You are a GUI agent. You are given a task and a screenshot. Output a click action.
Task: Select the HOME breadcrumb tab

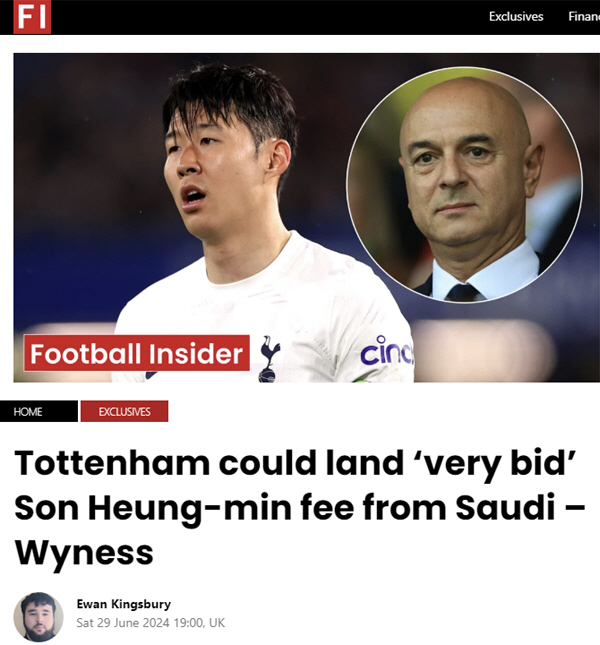click(39, 411)
